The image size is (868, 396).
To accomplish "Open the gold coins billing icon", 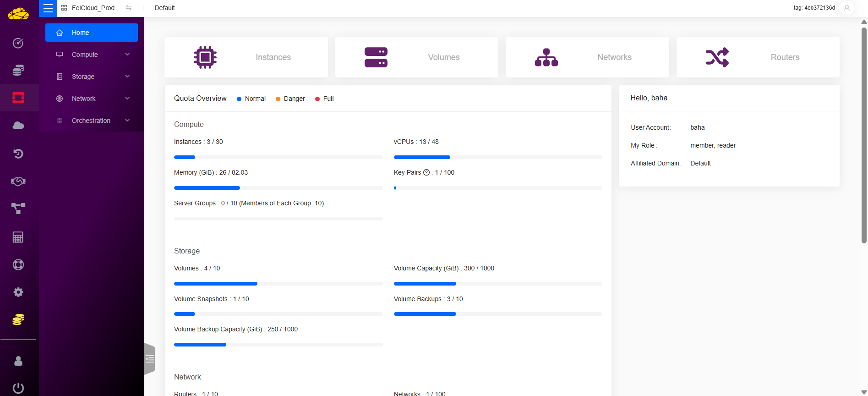I will click(18, 319).
